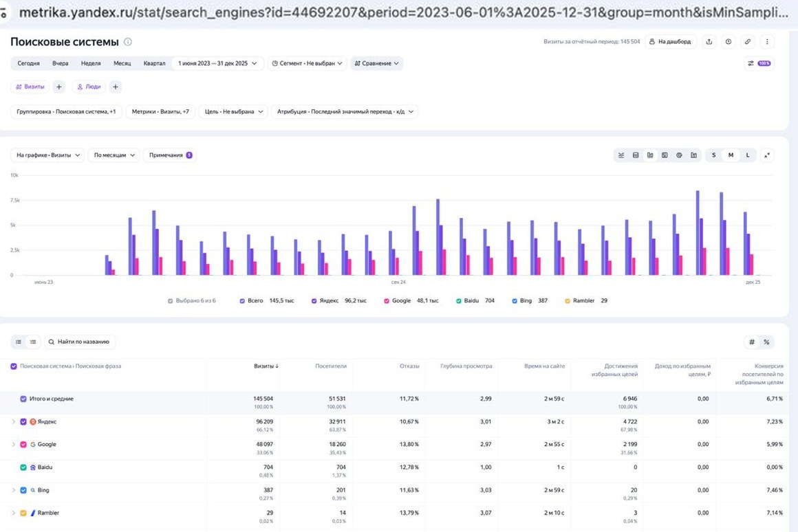Uncheck the Rambler row checkbox
This screenshot has height=532, width=798.
[x=23, y=513]
